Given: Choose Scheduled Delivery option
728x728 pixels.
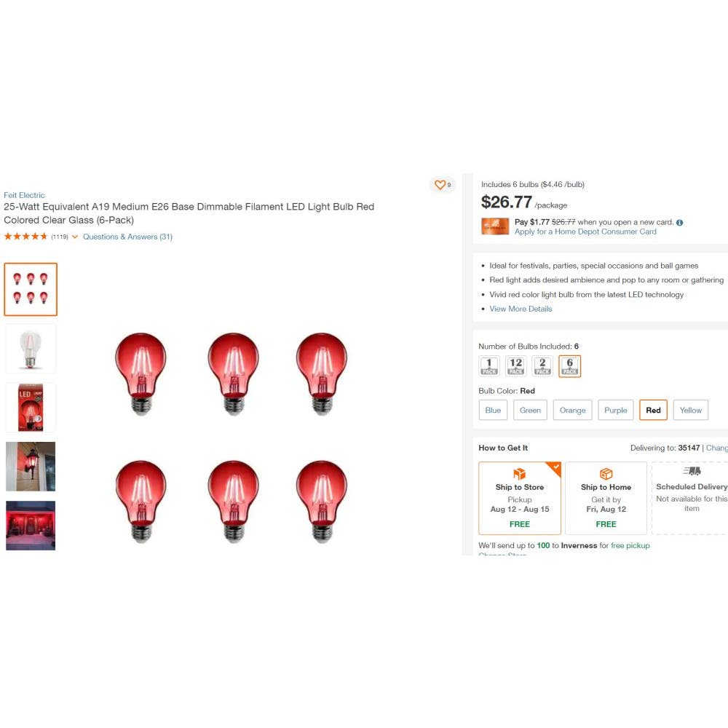Looking at the screenshot, I should tap(692, 498).
